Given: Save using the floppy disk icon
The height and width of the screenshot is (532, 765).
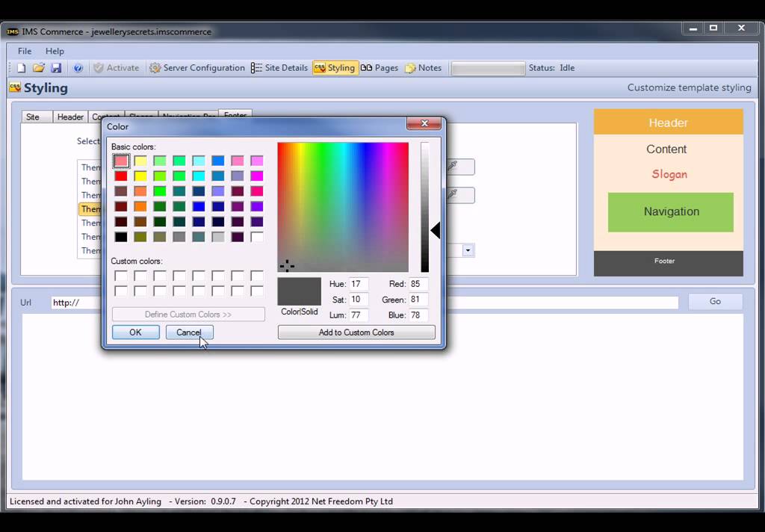Looking at the screenshot, I should [56, 68].
